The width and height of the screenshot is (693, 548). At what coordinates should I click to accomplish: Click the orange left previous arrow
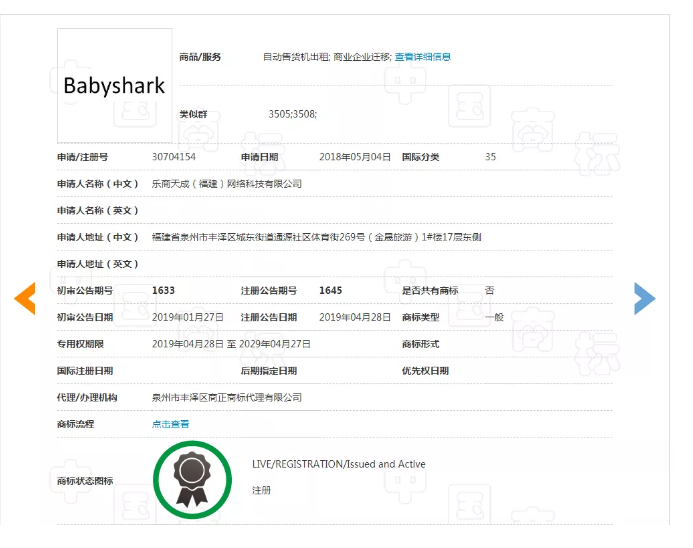(x=25, y=298)
